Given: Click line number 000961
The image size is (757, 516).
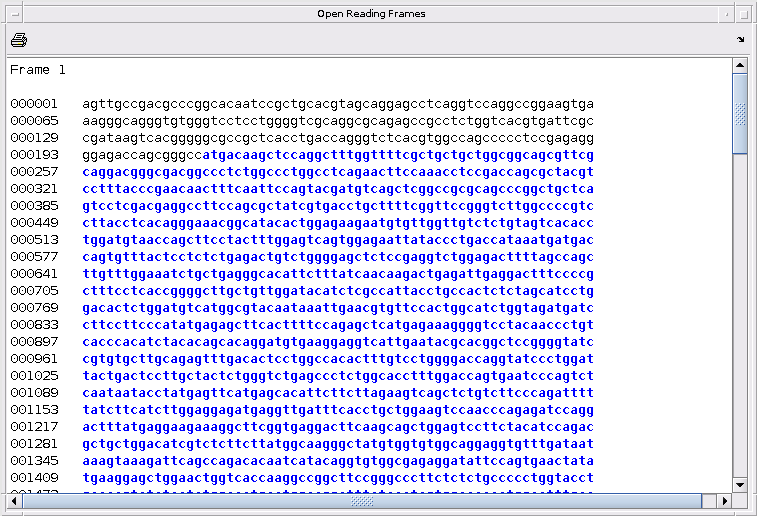Looking at the screenshot, I should point(34,359).
